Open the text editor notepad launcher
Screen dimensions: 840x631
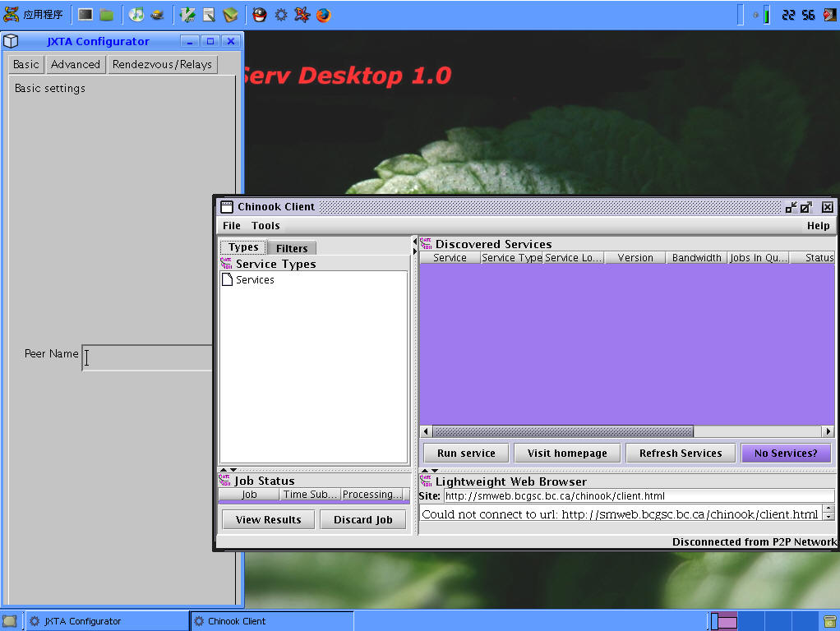point(209,15)
